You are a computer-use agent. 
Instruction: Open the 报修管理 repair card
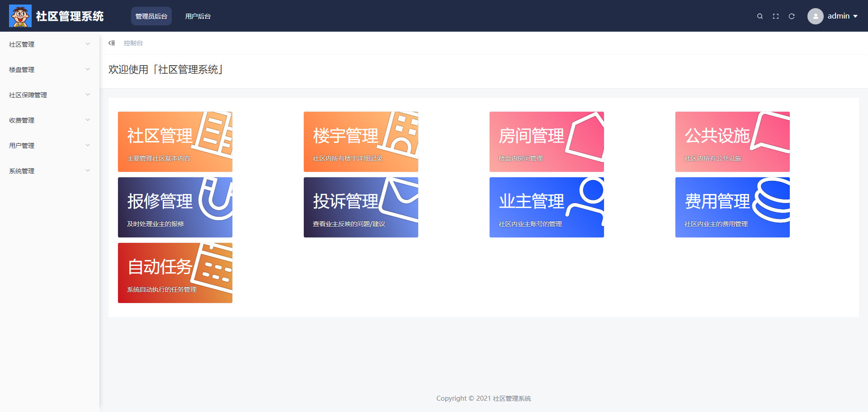pos(175,207)
